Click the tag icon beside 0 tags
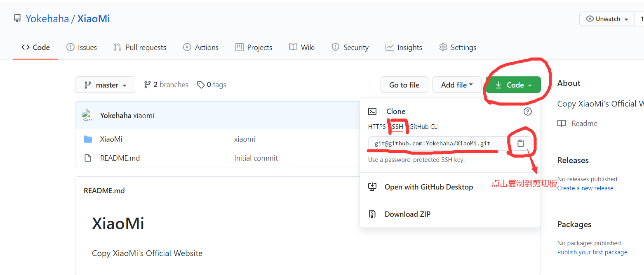 click(x=201, y=85)
